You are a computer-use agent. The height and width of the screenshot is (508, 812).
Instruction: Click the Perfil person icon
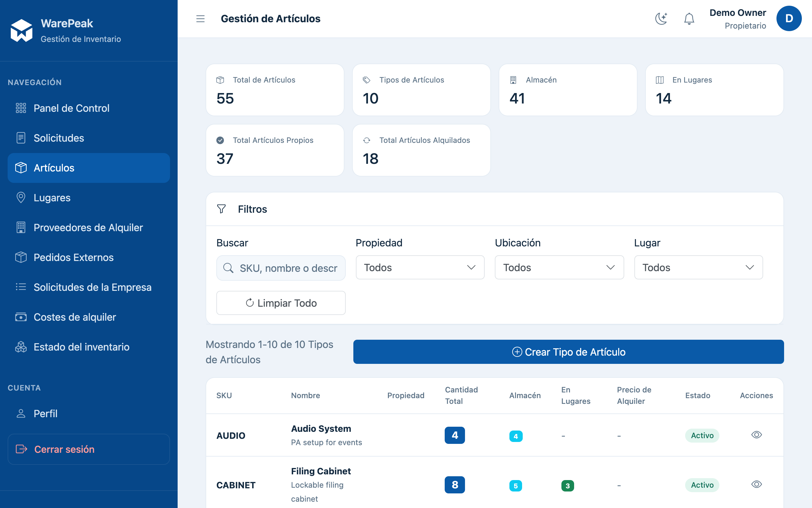pos(21,414)
